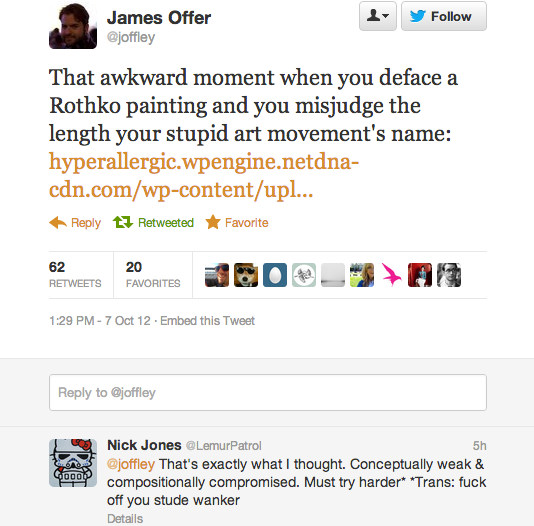The image size is (534, 526).
Task: Click the @joffley mention in reply
Action: [x=131, y=464]
